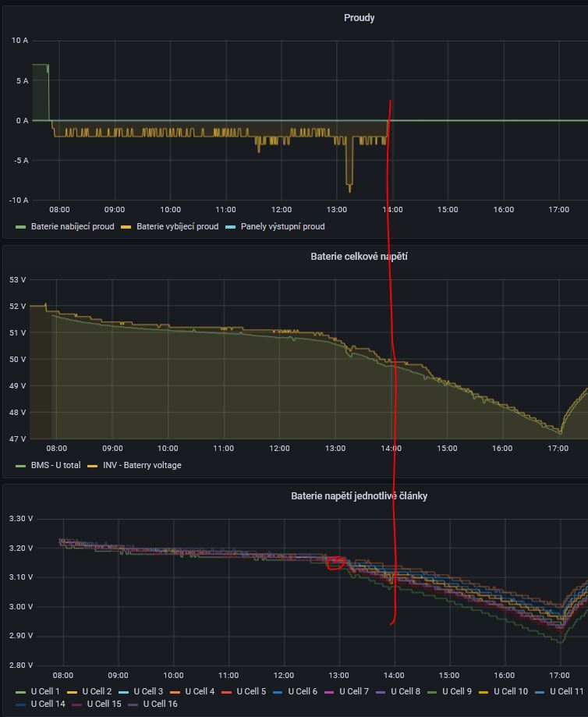Open the Proudy panel title menu
Viewport: 588px width, 717px height.
359,17
